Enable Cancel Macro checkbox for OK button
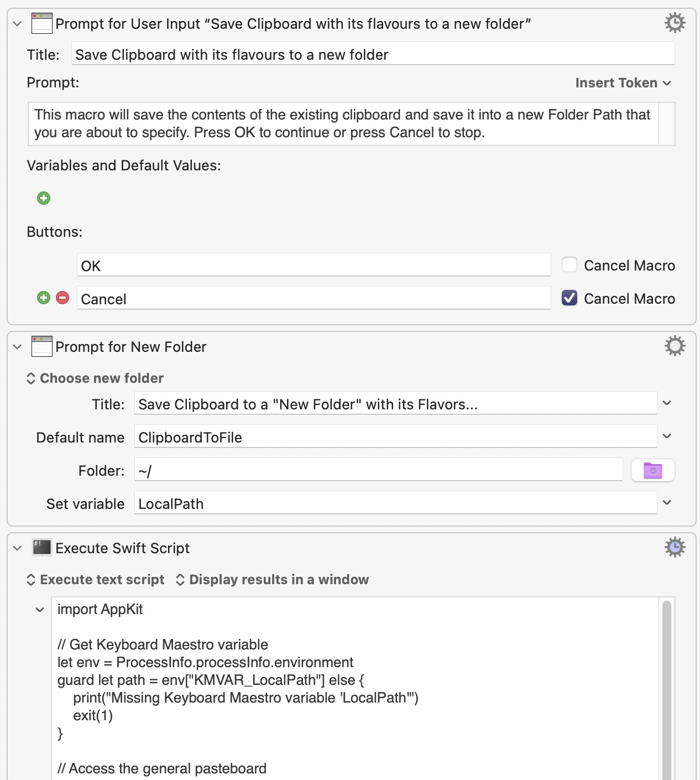Screen dimensions: 700x780 (x=570, y=265)
